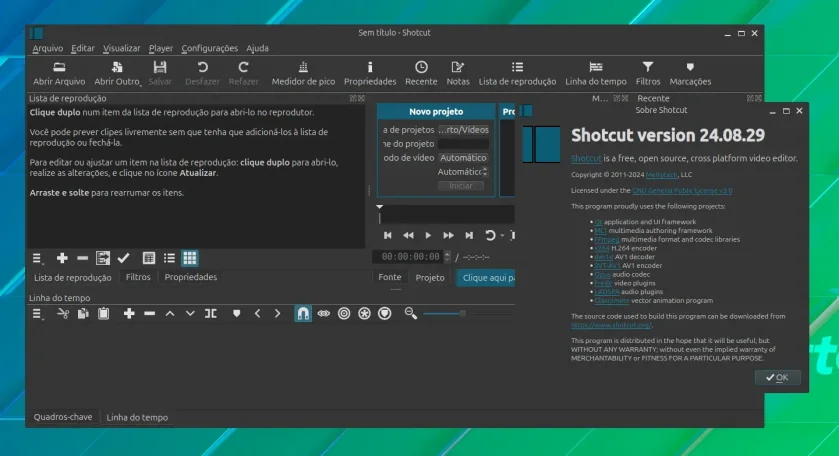Remove playlist item with minus icon

82,258
